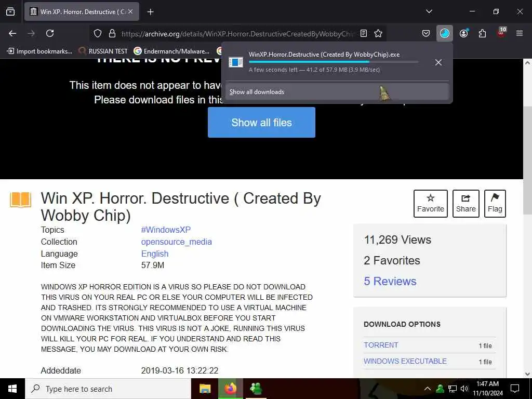Go back using the back arrow

12,33
